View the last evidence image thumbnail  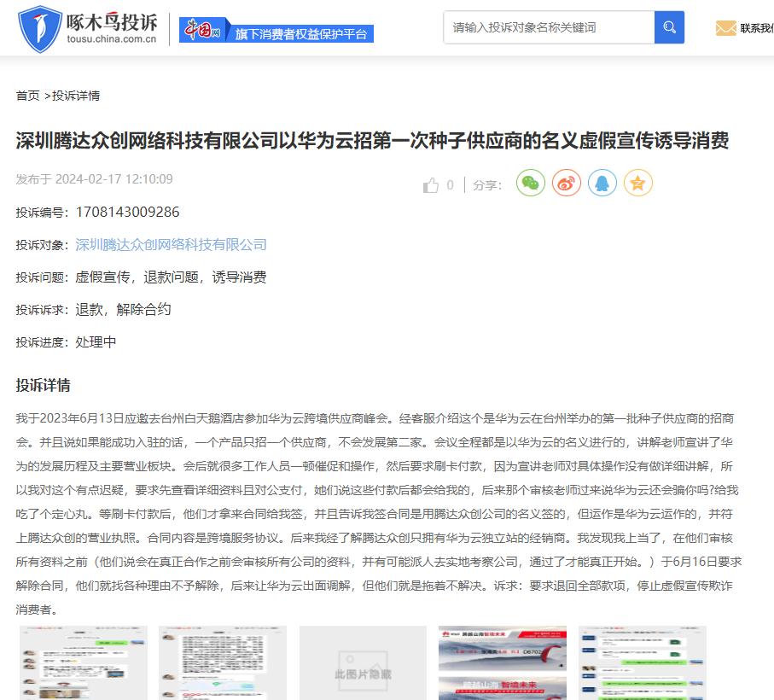[642, 663]
